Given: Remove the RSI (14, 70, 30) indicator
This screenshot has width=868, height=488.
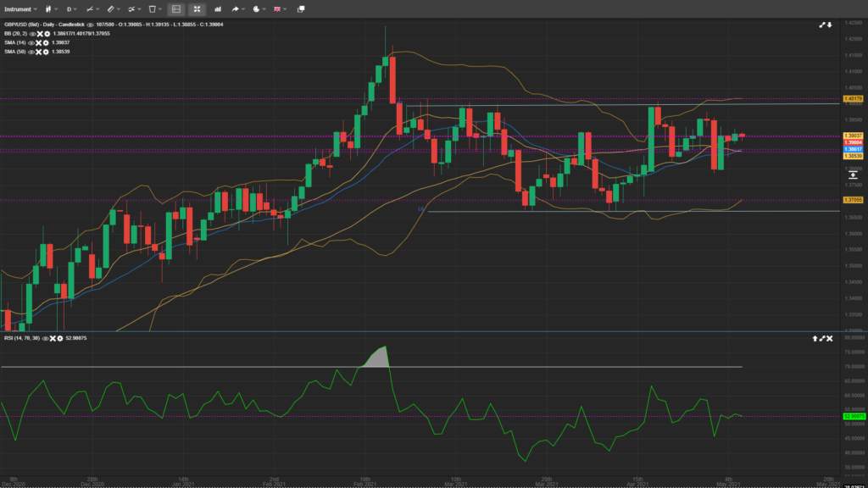Looking at the screenshot, I should point(53,338).
